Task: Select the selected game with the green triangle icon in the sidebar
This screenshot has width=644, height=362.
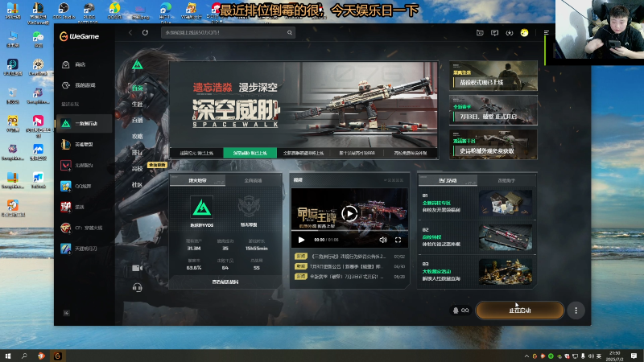Action: pyautogui.click(x=84, y=123)
